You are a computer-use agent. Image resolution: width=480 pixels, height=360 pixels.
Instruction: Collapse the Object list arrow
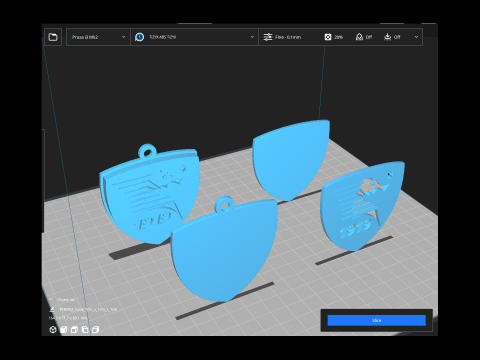coord(51,300)
